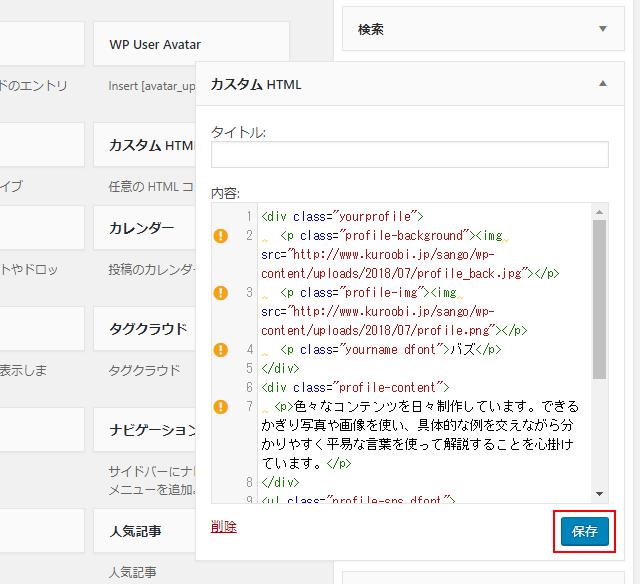640x584 pixels.
Task: Click warning icon on code line 7
Action: click(x=220, y=407)
